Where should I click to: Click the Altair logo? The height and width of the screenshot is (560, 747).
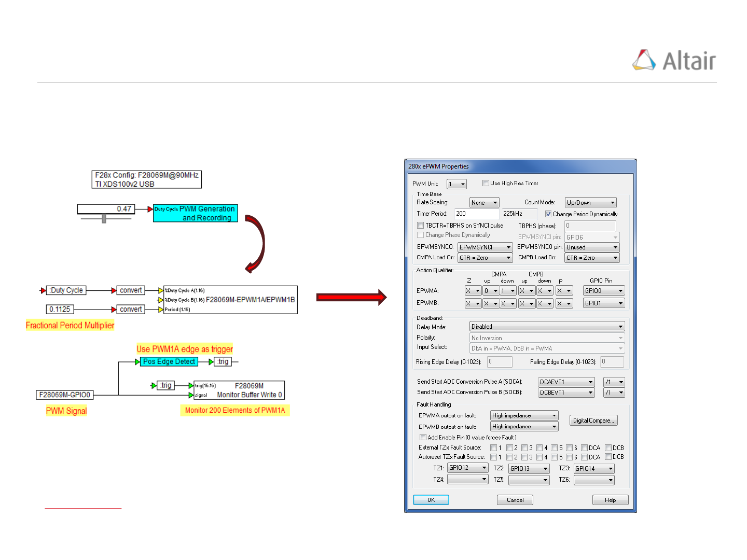point(674,61)
